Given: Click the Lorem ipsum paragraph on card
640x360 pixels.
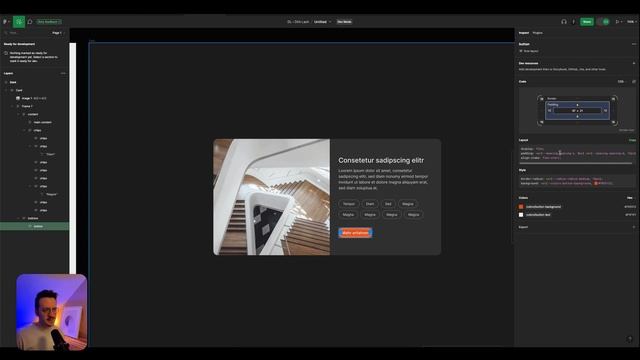Looking at the screenshot, I should 383,179.
